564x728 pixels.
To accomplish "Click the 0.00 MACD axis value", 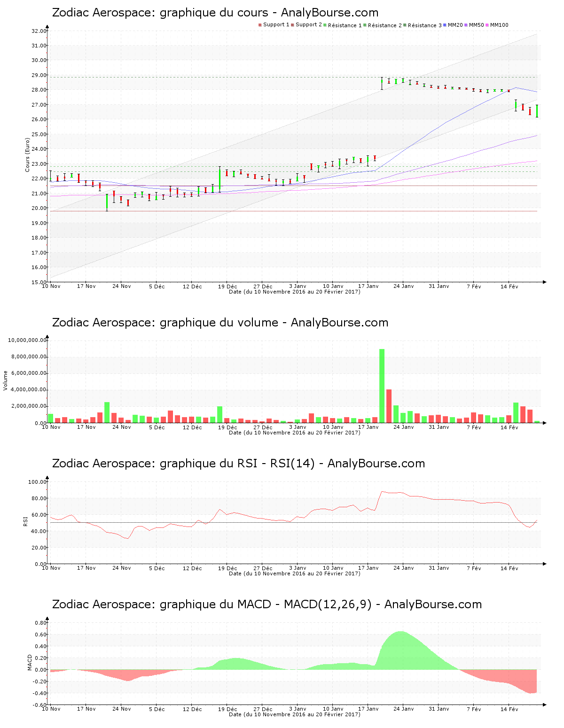I will click(41, 670).
